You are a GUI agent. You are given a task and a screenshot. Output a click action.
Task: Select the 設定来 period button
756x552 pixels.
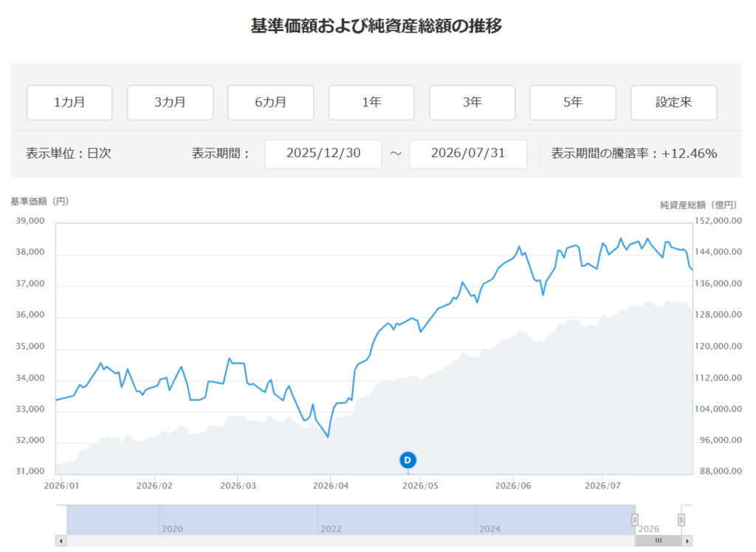tap(673, 102)
